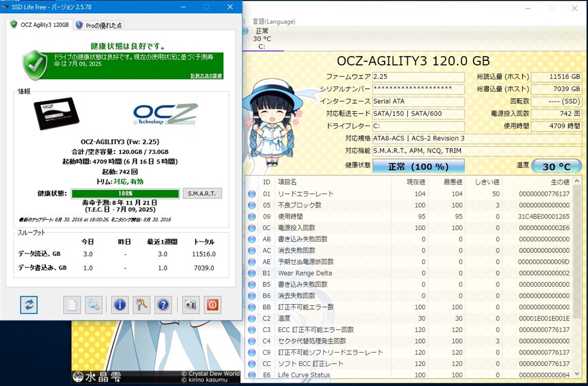
Task: Select the OCZ Agility3 120GB tab
Action: point(40,25)
